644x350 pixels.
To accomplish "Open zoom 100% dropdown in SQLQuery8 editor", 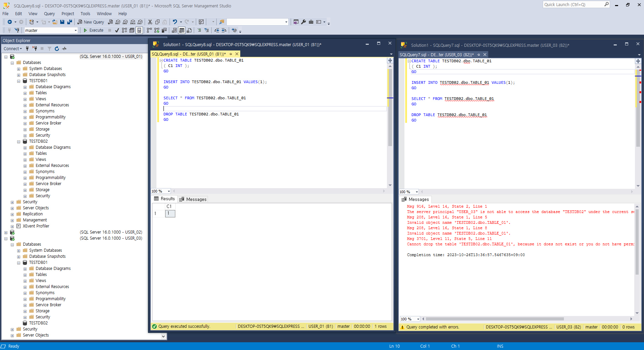I will click(169, 191).
